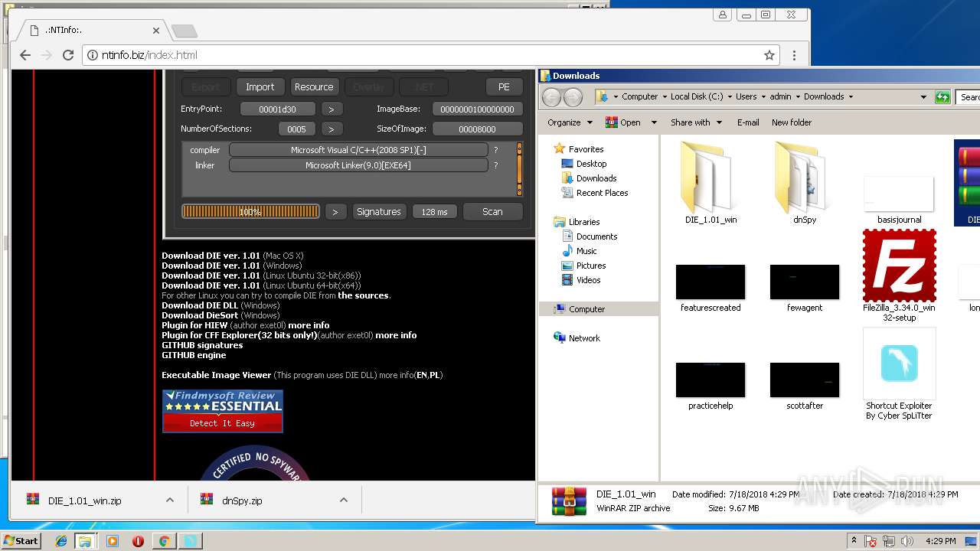The image size is (980, 551).
Task: Click the PE button in DIE image
Action: pos(504,86)
